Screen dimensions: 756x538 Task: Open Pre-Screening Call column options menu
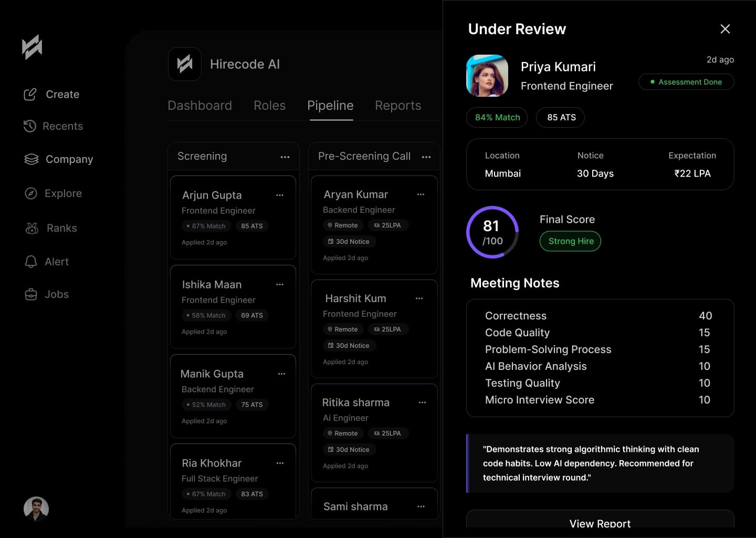[426, 157]
